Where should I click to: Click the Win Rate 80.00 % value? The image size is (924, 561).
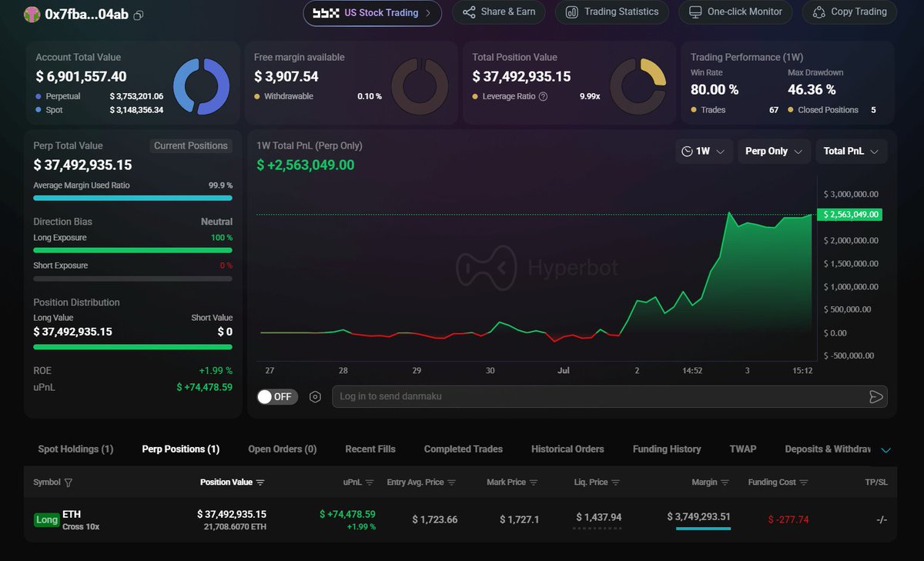[x=715, y=89]
